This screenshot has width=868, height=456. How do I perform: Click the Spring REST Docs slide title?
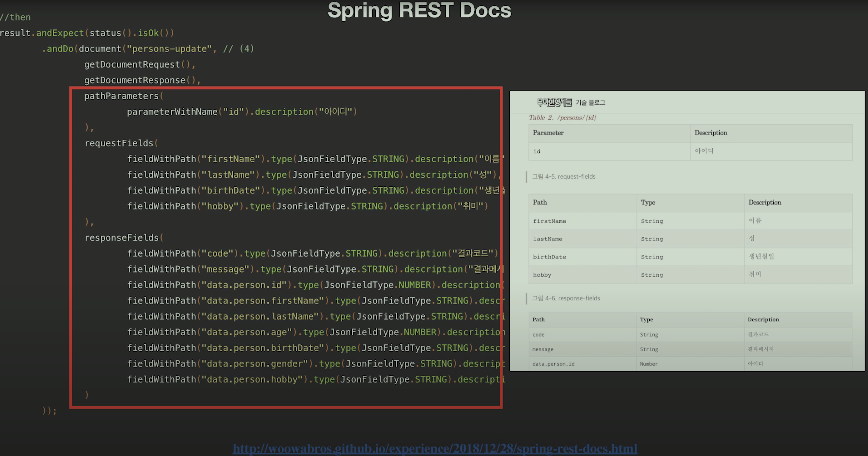point(419,10)
